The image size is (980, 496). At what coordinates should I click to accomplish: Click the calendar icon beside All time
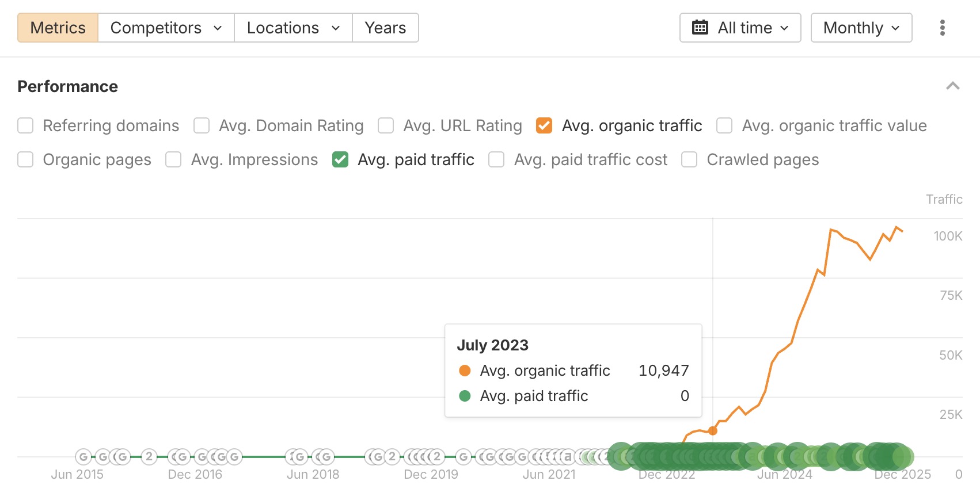[700, 28]
